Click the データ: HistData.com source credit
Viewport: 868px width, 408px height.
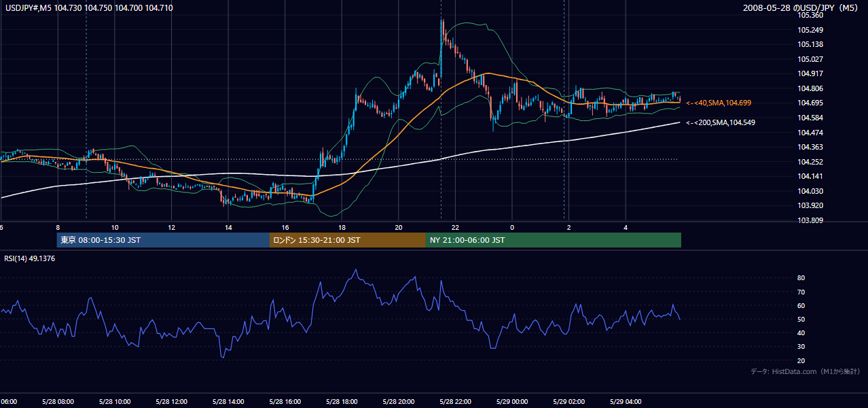click(805, 371)
